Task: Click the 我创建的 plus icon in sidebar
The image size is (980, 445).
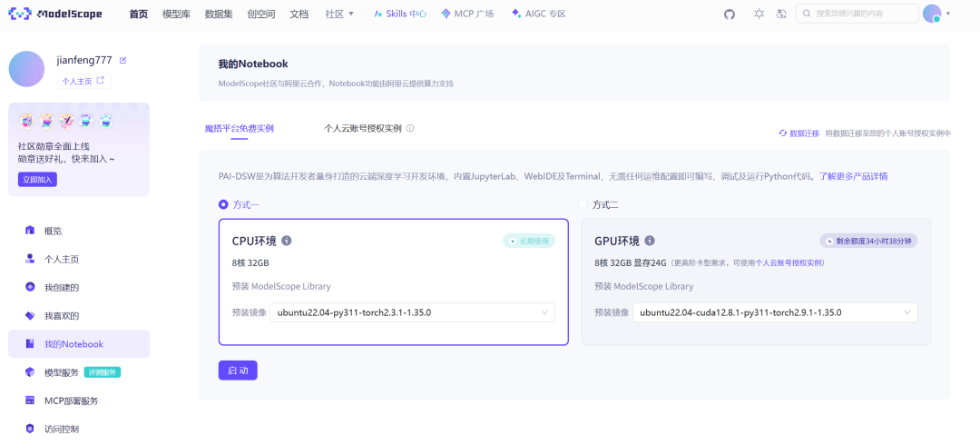Action: tap(29, 287)
